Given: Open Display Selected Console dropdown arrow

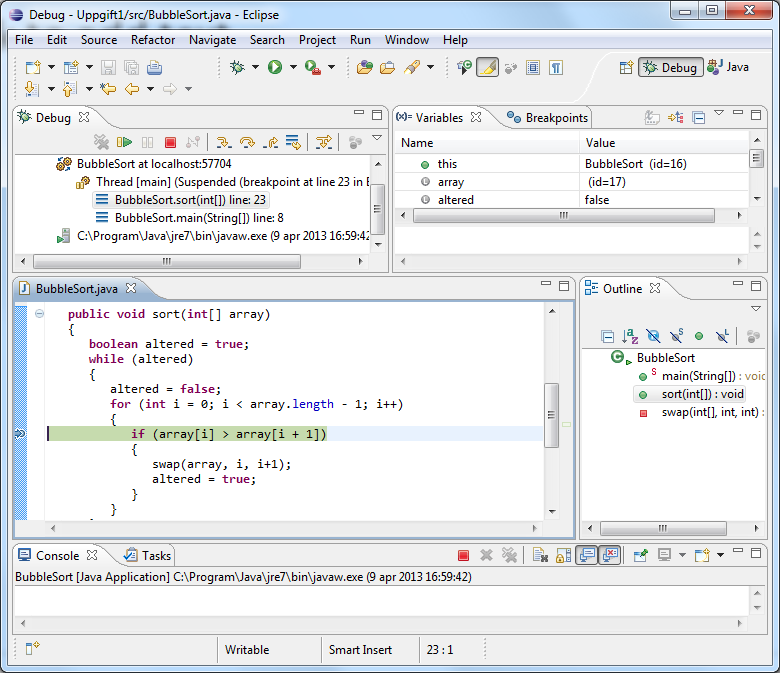Looking at the screenshot, I should tap(682, 555).
